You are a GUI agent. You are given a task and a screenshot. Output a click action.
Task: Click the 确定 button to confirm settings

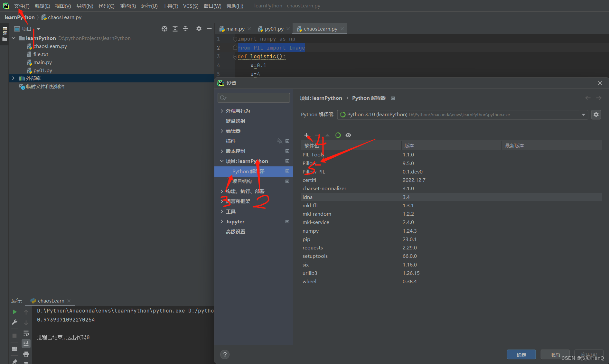click(x=521, y=354)
